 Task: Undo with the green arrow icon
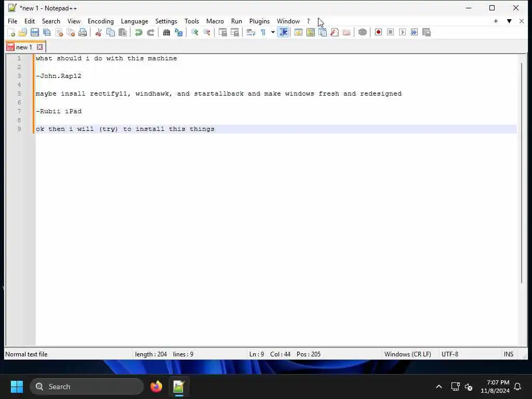(x=138, y=32)
